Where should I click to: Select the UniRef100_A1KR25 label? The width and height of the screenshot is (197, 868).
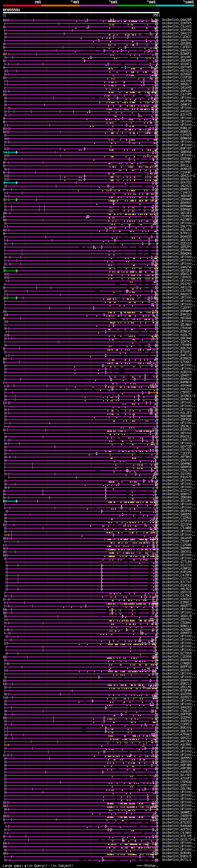tap(177, 772)
